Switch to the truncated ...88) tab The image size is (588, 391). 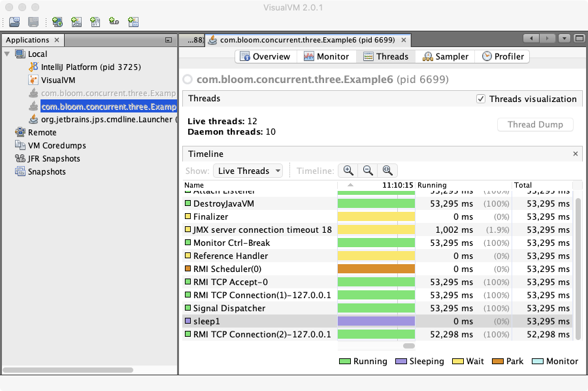192,40
